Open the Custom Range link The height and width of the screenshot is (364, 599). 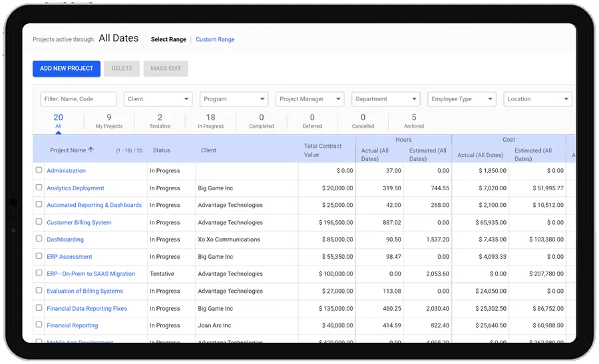tap(215, 39)
